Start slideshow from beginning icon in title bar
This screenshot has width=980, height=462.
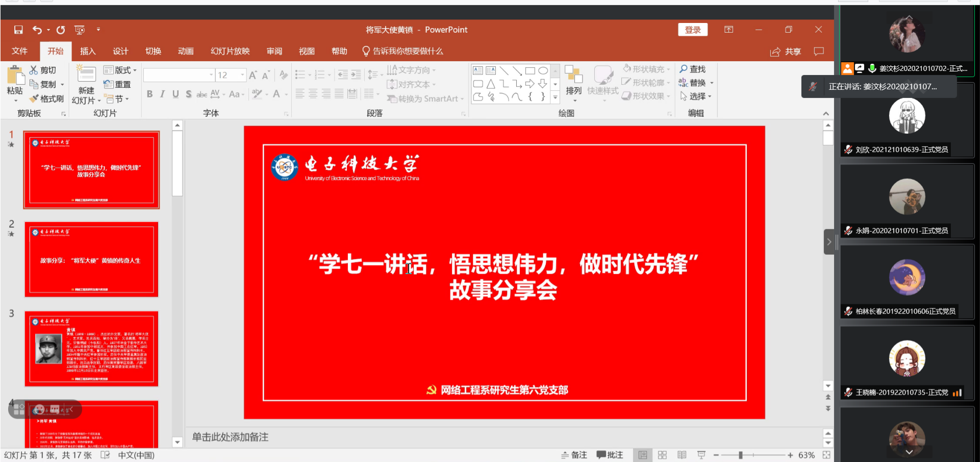point(80,30)
